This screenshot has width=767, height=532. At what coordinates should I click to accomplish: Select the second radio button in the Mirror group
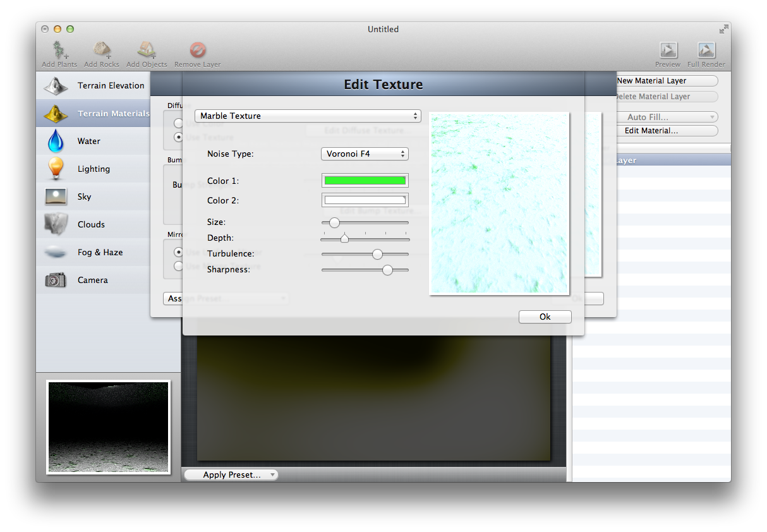[x=179, y=266]
